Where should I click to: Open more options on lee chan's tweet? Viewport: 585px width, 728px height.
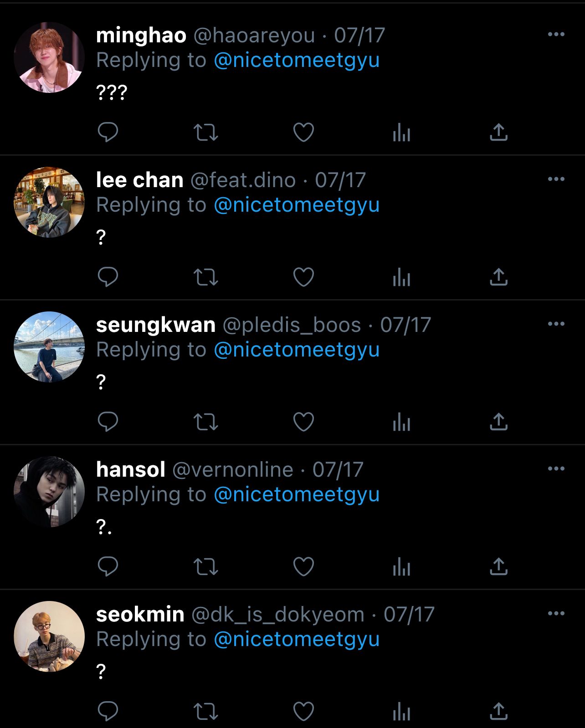[x=556, y=179]
